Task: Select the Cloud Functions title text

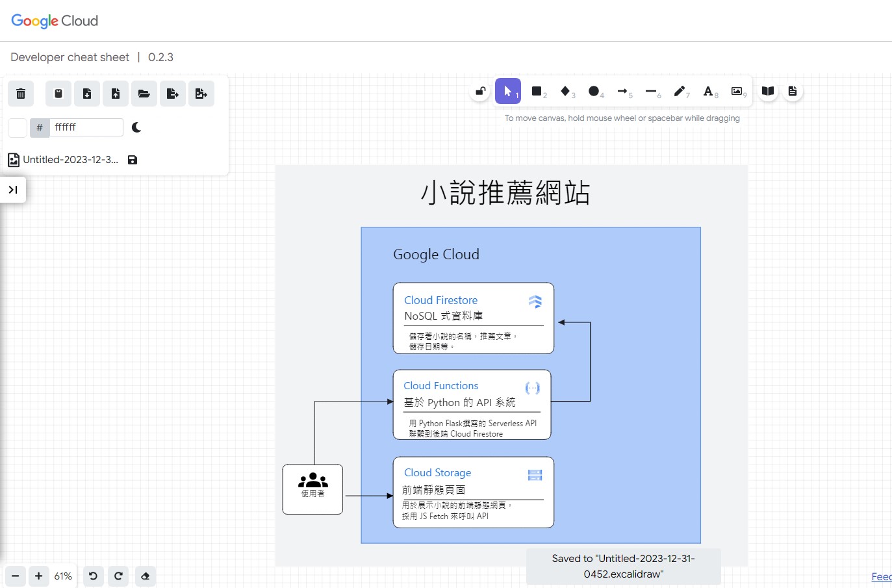Action: click(x=440, y=386)
